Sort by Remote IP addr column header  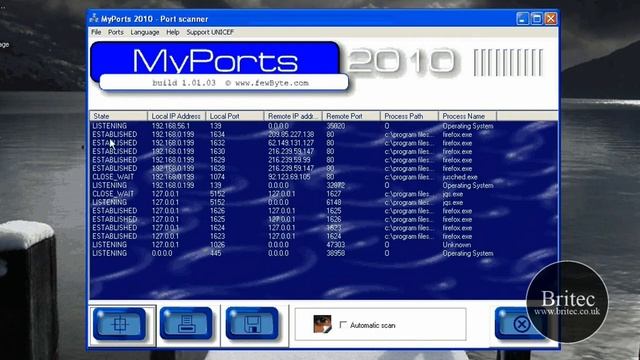click(293, 116)
